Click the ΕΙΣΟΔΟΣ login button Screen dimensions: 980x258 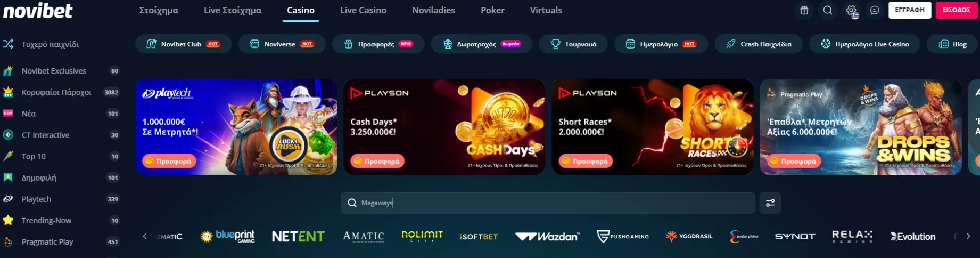point(957,10)
